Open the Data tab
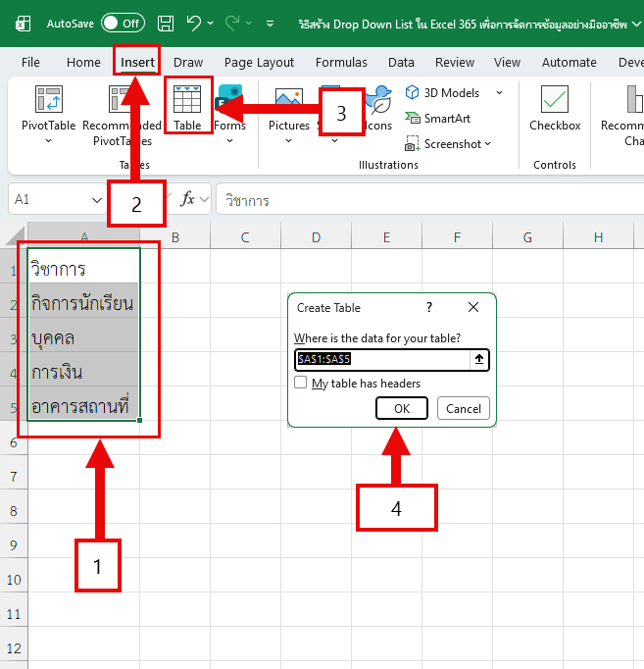The height and width of the screenshot is (669, 644). click(401, 63)
